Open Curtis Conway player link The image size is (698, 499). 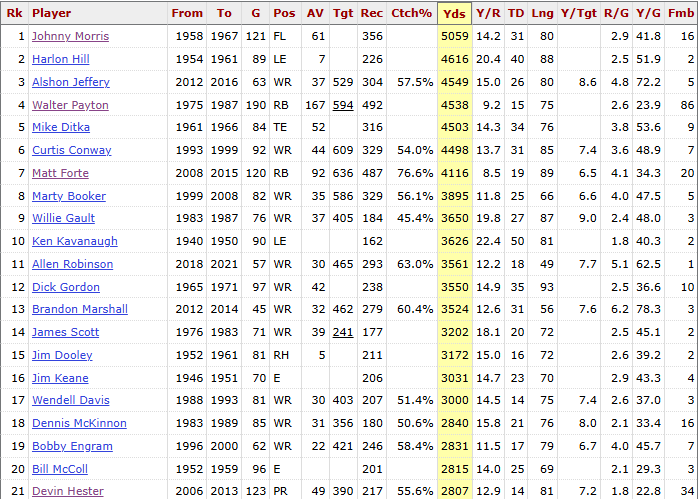point(72,150)
